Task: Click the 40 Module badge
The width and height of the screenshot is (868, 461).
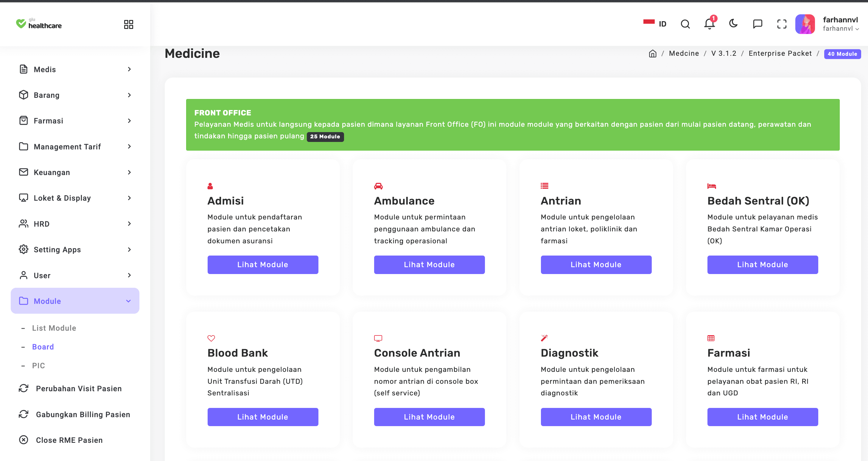Action: [842, 54]
